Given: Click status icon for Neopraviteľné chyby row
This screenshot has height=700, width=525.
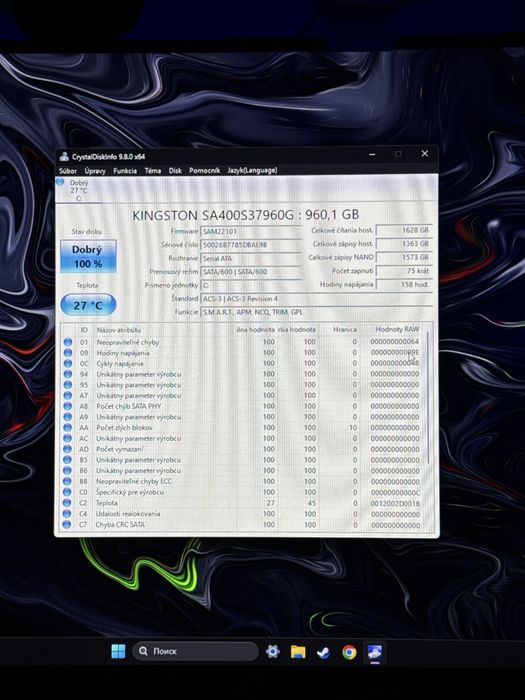Looking at the screenshot, I should (68, 342).
